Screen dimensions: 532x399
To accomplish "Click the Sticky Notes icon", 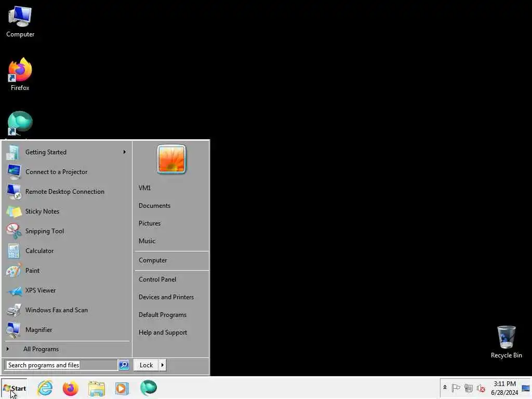I will 14,211.
